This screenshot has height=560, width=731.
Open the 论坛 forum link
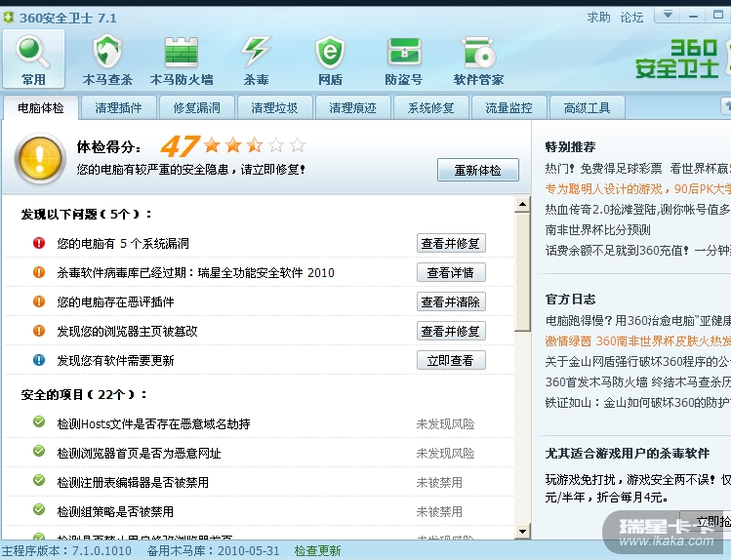631,18
